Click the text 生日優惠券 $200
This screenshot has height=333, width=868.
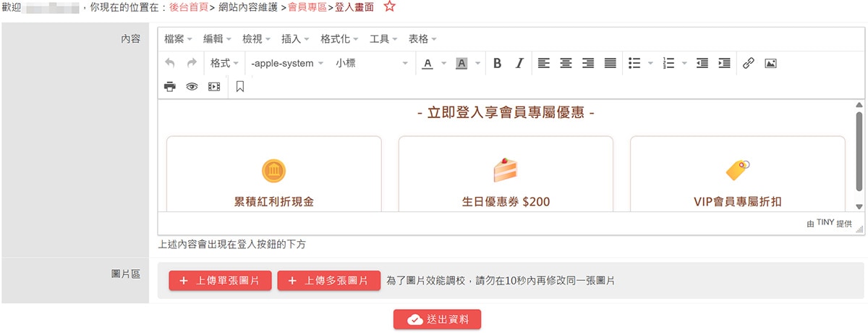(x=506, y=202)
